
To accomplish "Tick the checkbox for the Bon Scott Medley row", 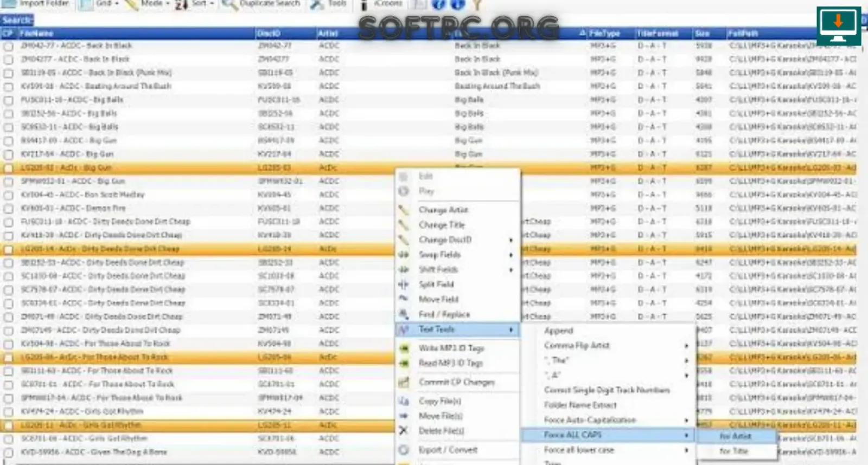I will click(x=8, y=195).
